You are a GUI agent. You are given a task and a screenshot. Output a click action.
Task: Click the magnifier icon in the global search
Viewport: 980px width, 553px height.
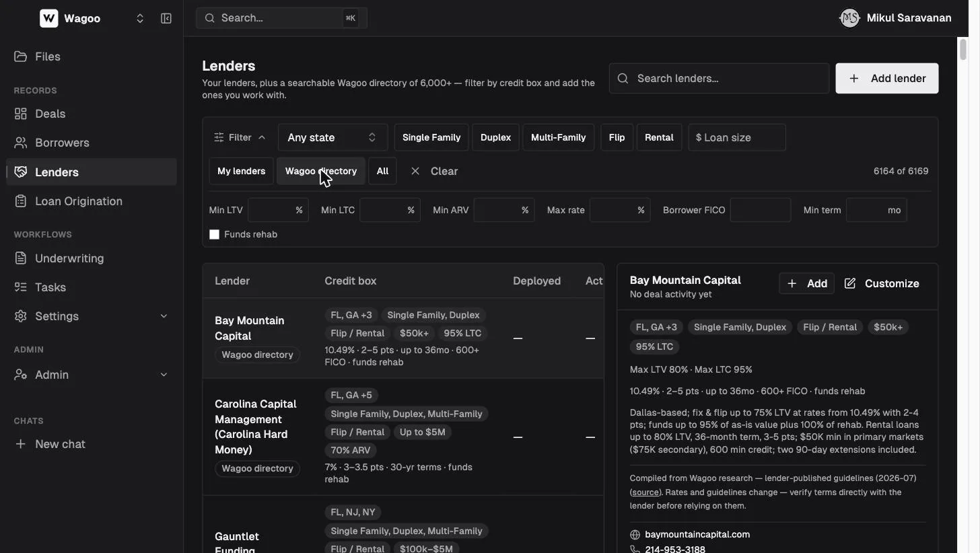[210, 18]
